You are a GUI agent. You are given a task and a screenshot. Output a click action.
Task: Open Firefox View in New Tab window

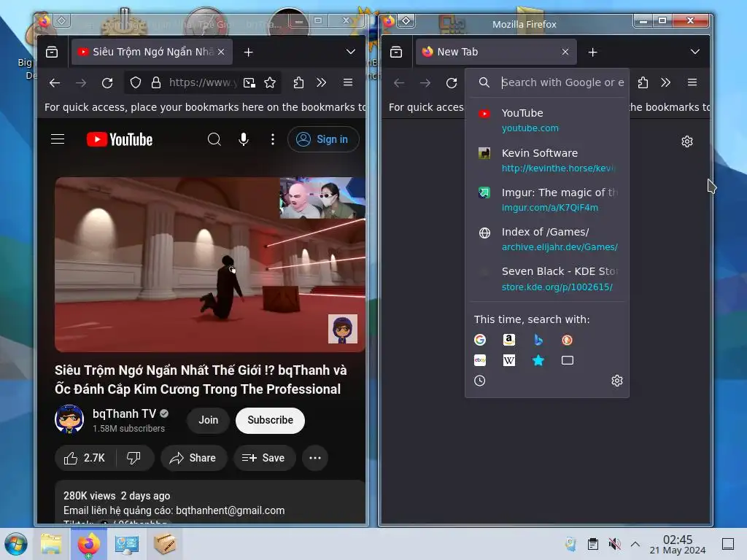(x=396, y=52)
